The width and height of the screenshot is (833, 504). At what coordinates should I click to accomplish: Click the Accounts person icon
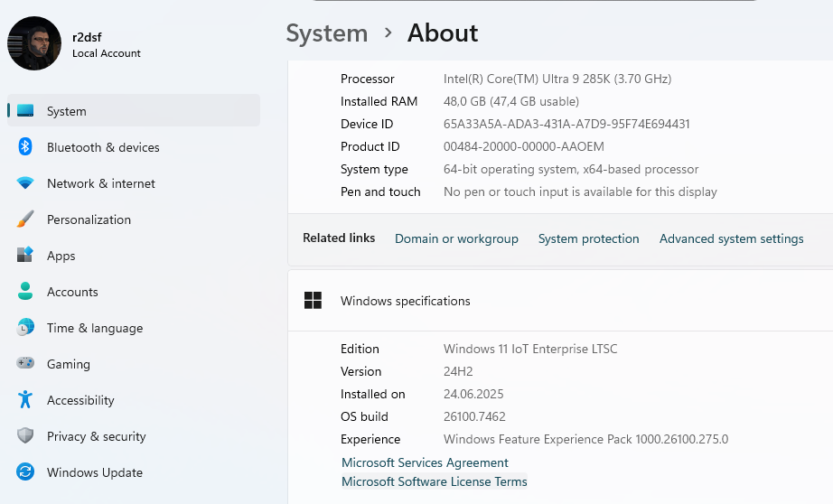(x=25, y=292)
